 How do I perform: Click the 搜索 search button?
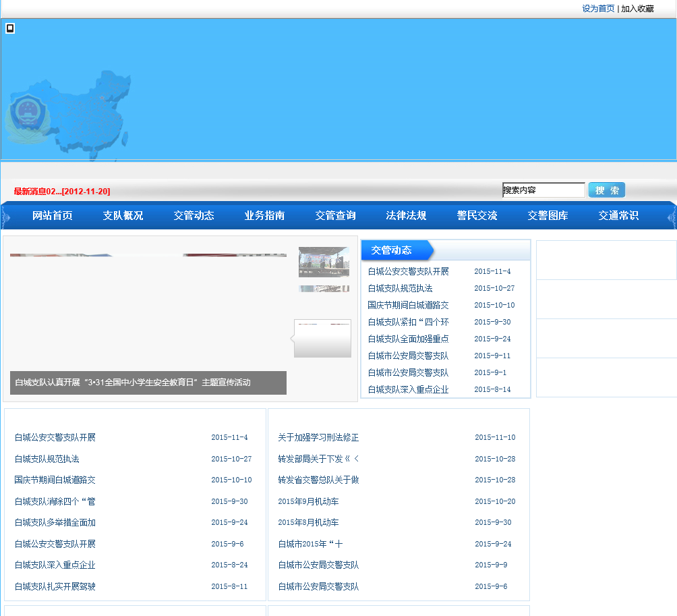607,190
